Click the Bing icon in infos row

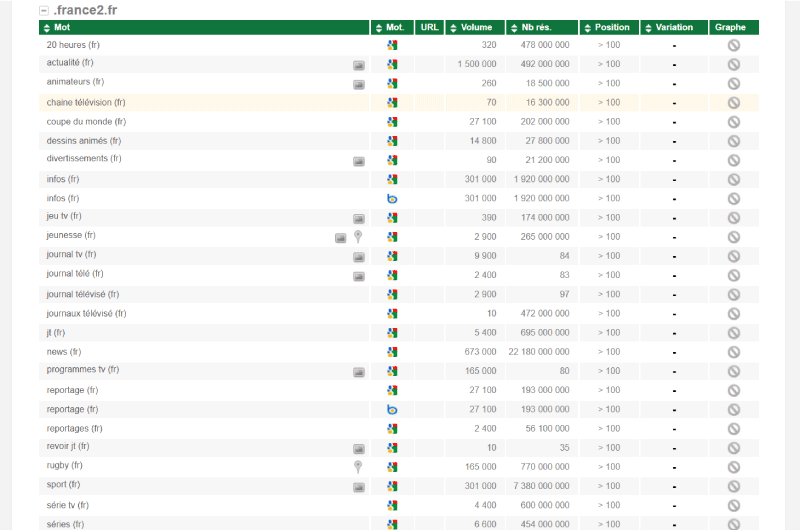[x=392, y=198]
